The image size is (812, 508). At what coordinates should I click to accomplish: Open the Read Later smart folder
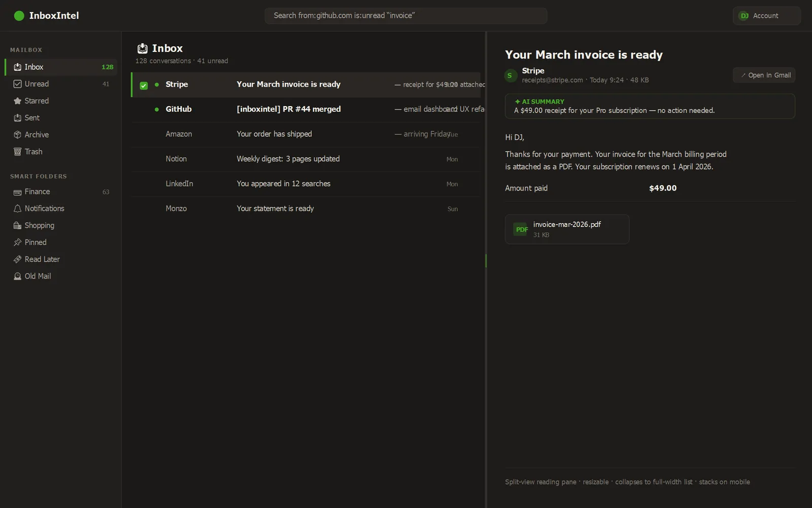click(x=61, y=260)
